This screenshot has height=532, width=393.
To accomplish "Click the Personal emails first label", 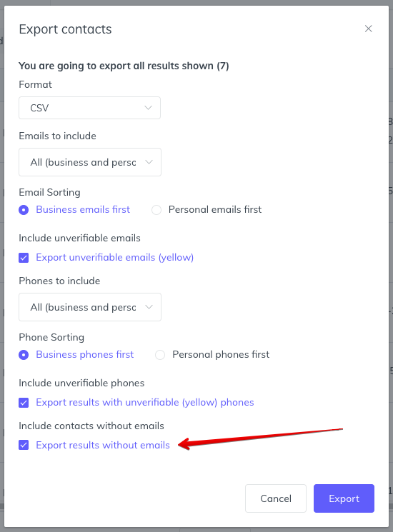I will [215, 210].
